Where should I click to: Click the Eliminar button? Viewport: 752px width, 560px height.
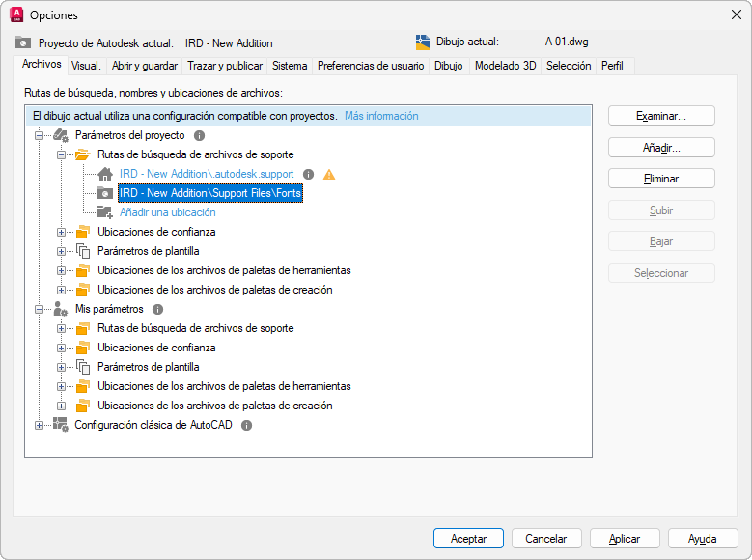coord(661,179)
